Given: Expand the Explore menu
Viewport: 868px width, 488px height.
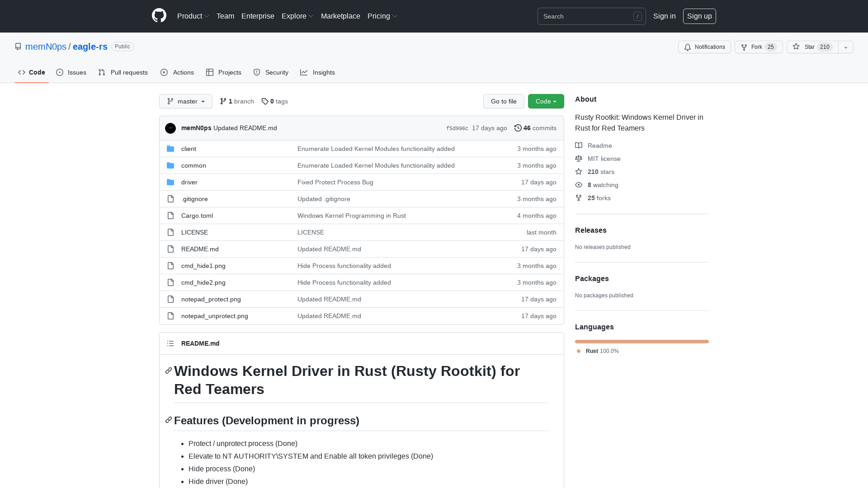Looking at the screenshot, I should (x=297, y=16).
